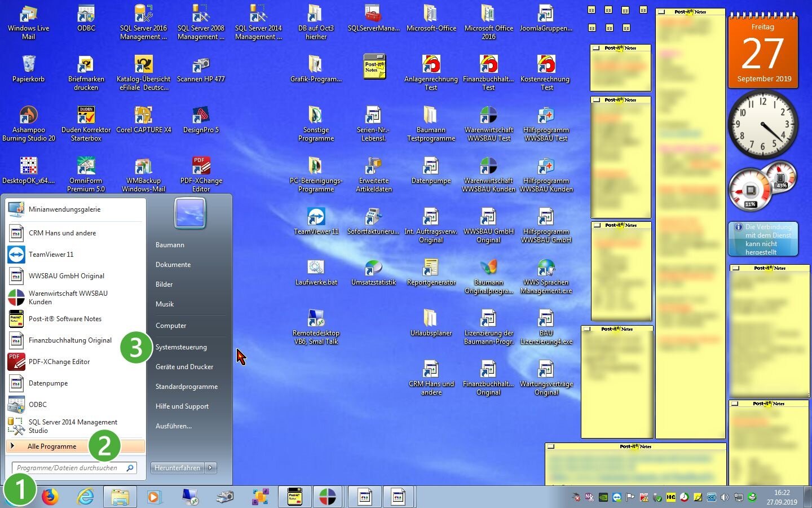Screen dimensions: 812x508
Task: Launch Corel CAPTURE X4
Action: (143, 120)
